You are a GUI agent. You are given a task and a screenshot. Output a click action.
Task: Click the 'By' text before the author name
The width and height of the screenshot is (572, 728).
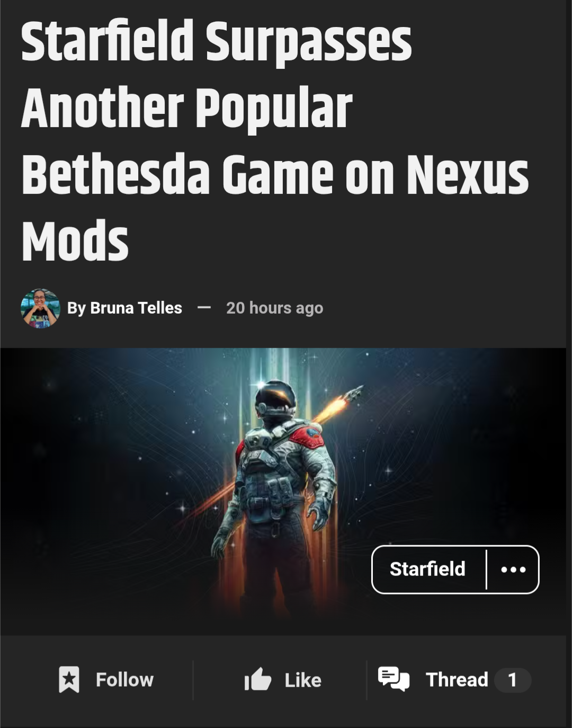pos(76,308)
